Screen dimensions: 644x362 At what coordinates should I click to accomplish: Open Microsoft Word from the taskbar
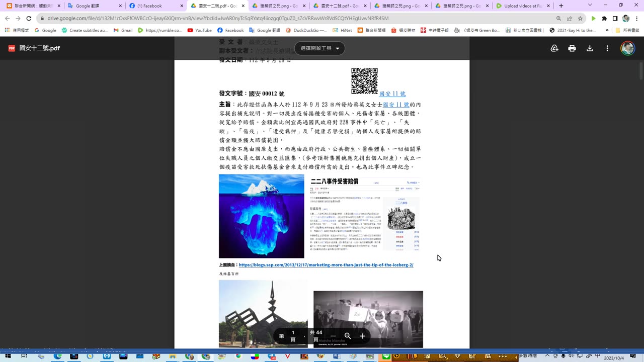[x=338, y=356]
